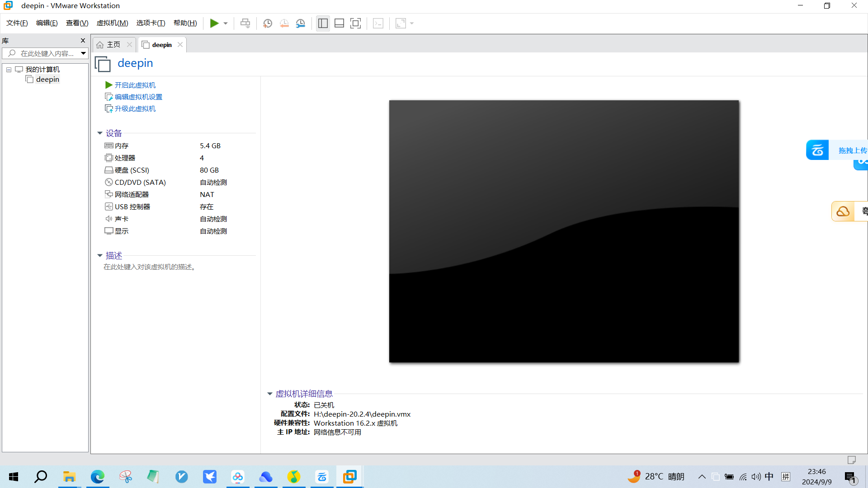Click 升级此虚拟机 button
This screenshot has width=868, height=488.
click(134, 108)
